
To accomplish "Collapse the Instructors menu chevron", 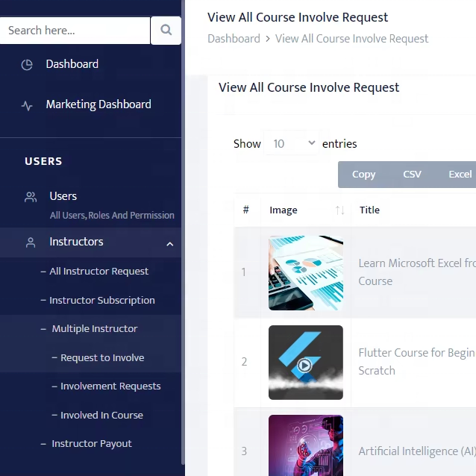I will pos(169,243).
